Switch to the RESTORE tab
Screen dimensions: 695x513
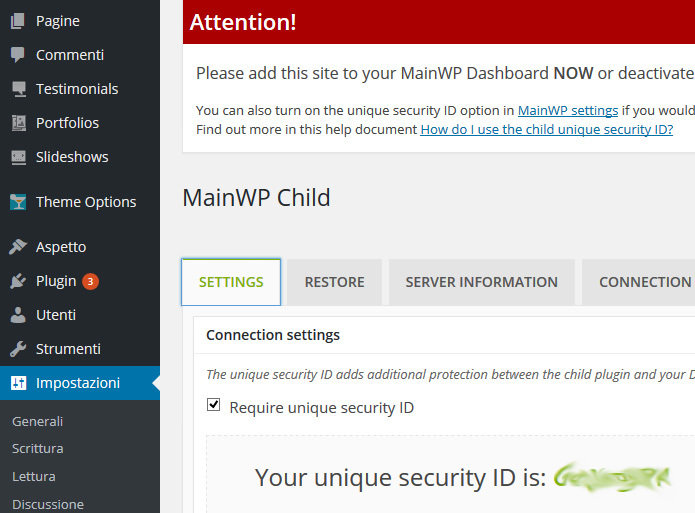pyautogui.click(x=334, y=282)
